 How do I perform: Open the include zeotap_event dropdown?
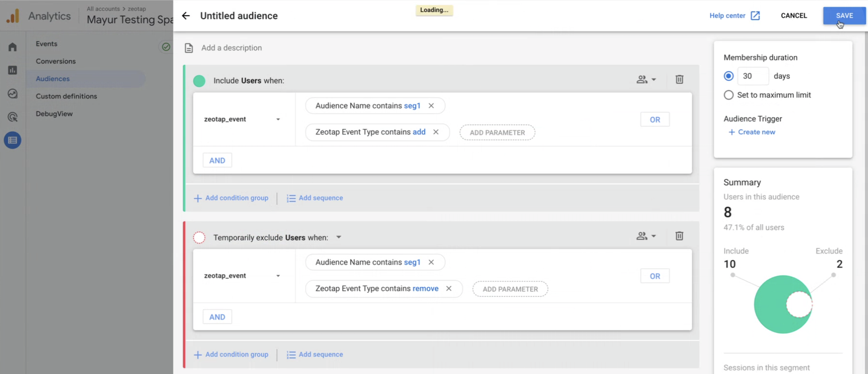242,119
